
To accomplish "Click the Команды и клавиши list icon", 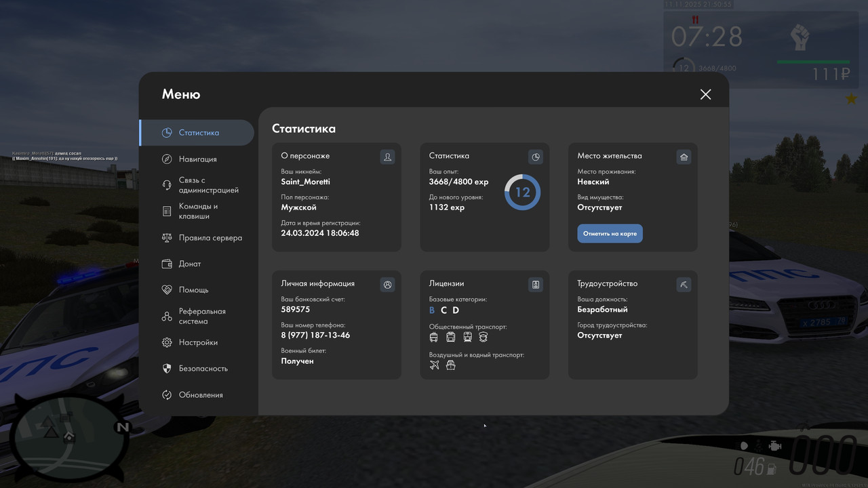I will (167, 211).
